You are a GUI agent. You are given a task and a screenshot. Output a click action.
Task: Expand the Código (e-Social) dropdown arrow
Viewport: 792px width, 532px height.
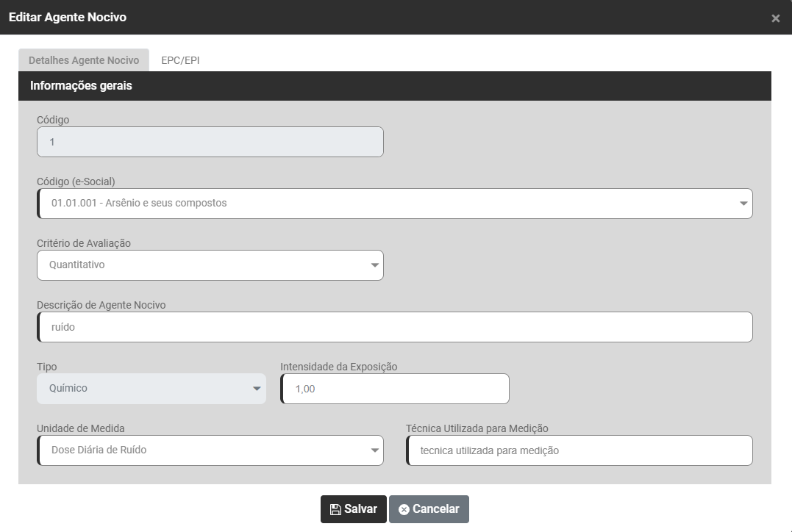pos(743,204)
